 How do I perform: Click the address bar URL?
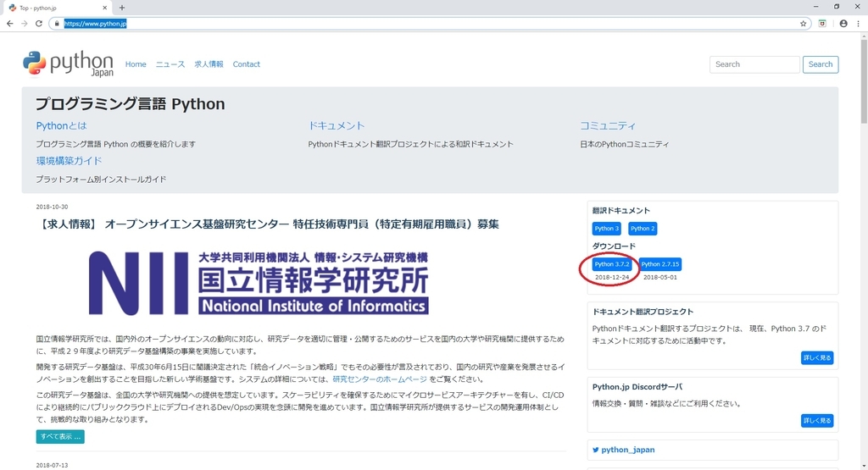(95, 24)
